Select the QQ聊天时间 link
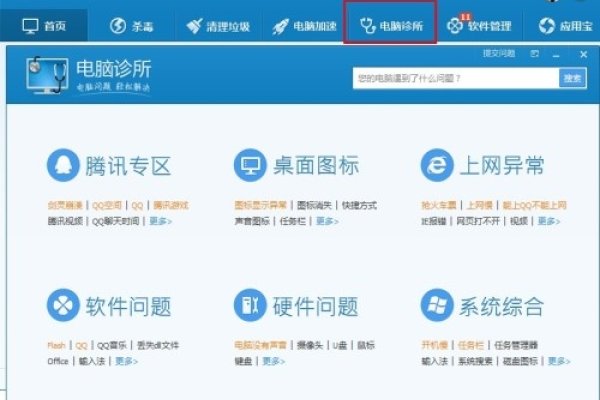Image resolution: width=600 pixels, height=400 pixels. [x=116, y=221]
